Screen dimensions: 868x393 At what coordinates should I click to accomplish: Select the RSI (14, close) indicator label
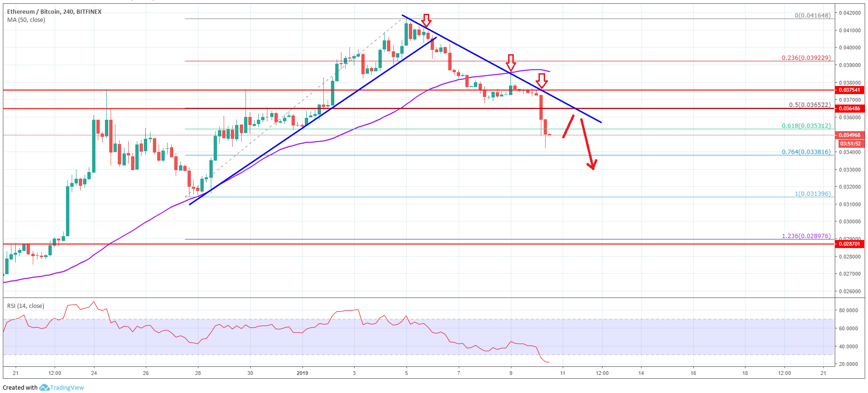click(x=26, y=306)
